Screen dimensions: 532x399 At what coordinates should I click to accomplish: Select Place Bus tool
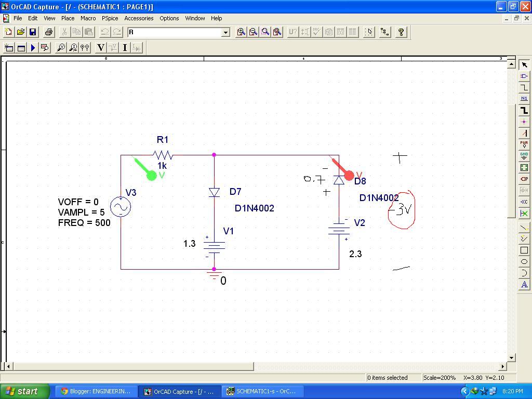coord(524,110)
